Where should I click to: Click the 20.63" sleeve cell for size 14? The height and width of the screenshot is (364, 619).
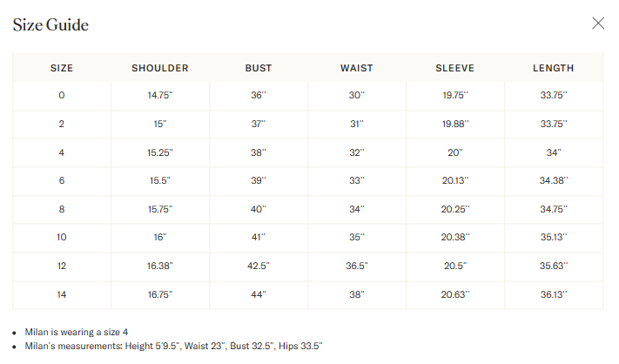[x=454, y=294]
